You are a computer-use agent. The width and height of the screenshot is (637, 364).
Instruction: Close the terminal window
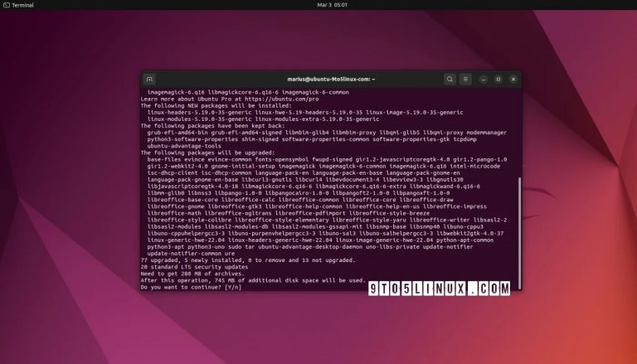point(513,80)
